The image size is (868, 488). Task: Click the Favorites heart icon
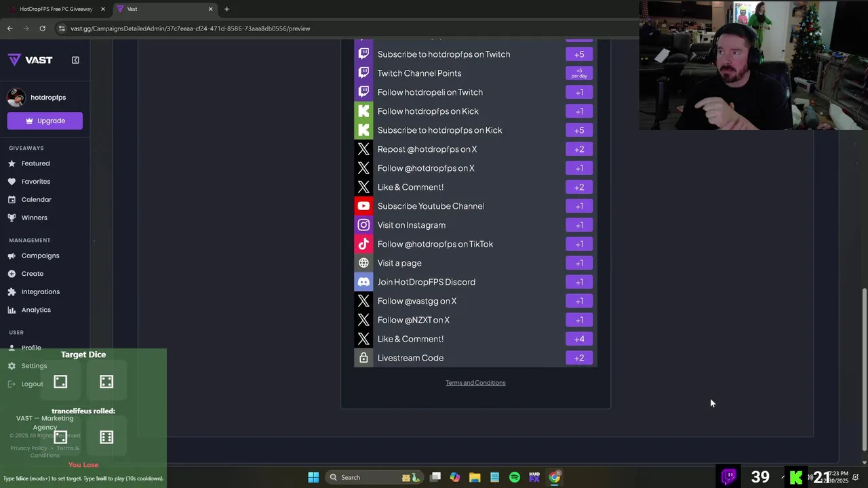12,182
